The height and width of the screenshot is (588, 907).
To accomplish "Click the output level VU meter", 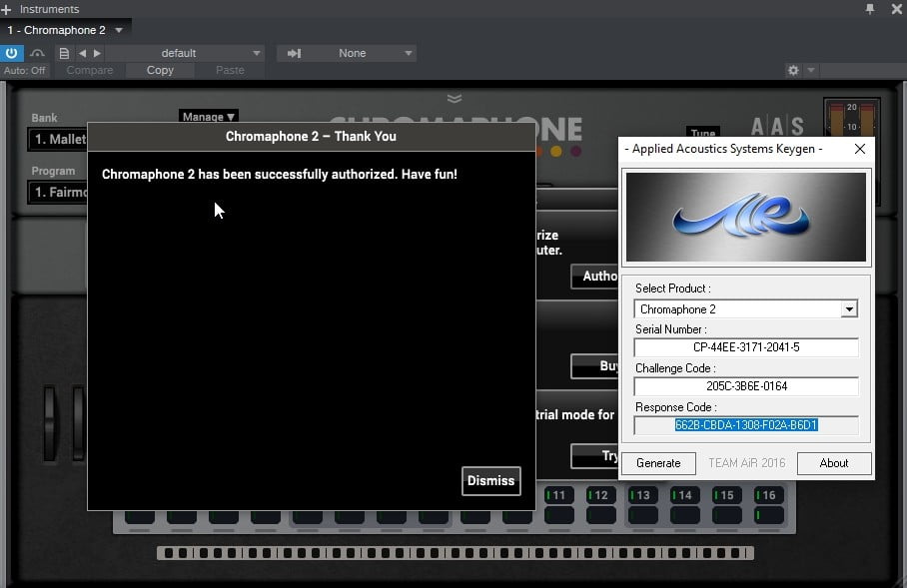I will tap(851, 118).
